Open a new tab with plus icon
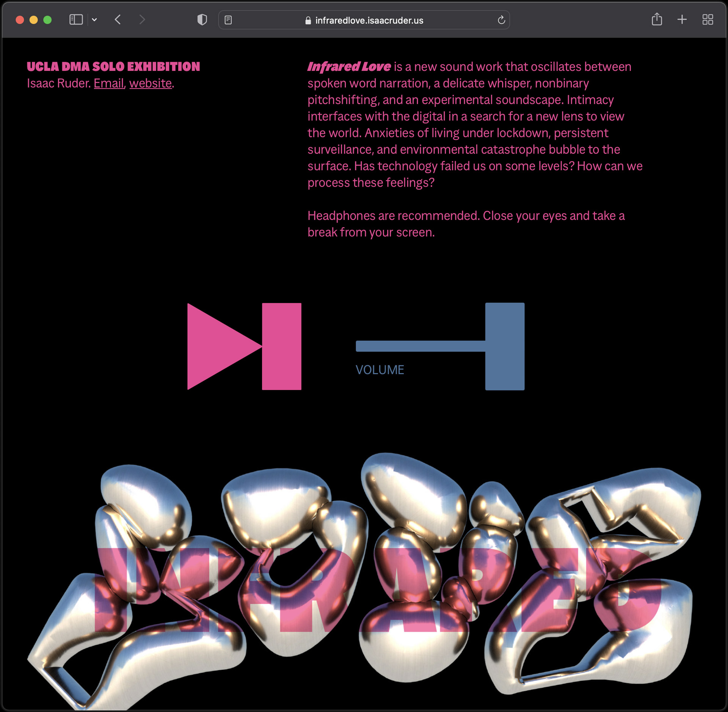 [x=682, y=19]
